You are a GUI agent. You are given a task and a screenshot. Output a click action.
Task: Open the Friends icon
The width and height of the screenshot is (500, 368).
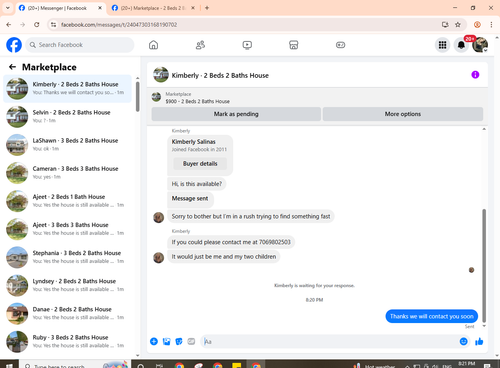[x=200, y=45]
